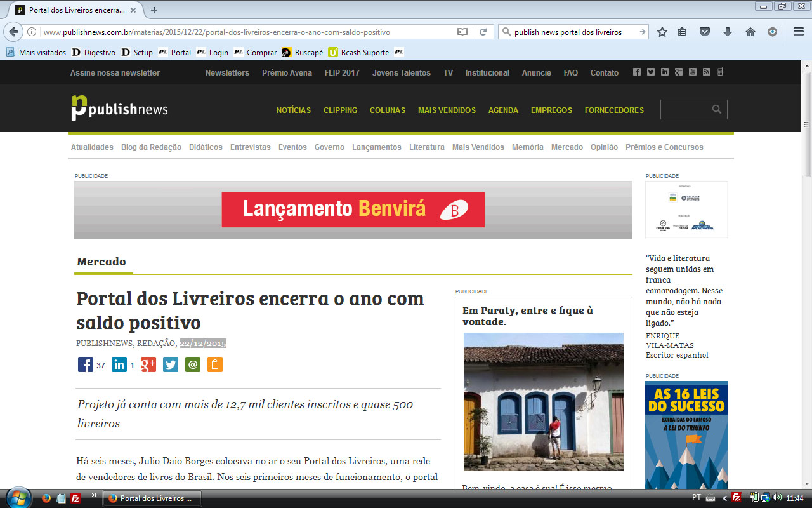This screenshot has height=508, width=812.
Task: Follow the Portal dos Livreiros article link
Action: (x=344, y=461)
